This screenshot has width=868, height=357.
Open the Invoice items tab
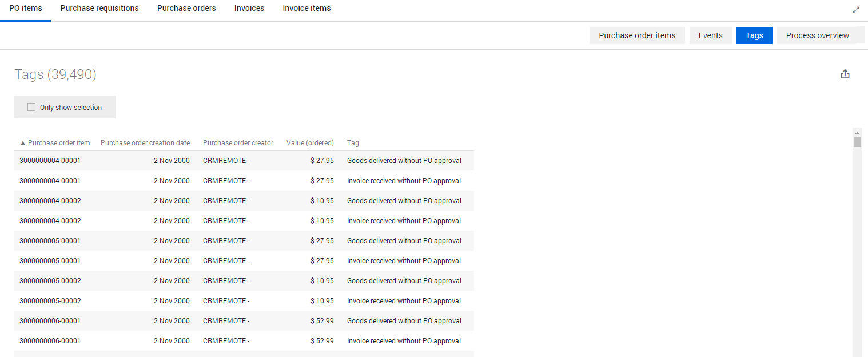[x=306, y=9]
